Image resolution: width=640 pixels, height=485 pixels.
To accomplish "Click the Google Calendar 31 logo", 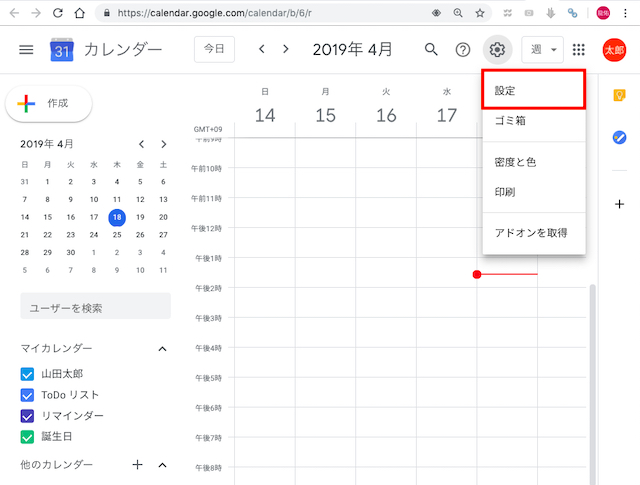I will click(x=62, y=50).
